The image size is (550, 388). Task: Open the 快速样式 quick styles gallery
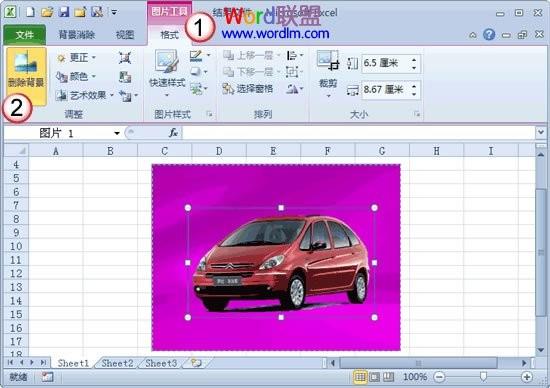coord(167,74)
